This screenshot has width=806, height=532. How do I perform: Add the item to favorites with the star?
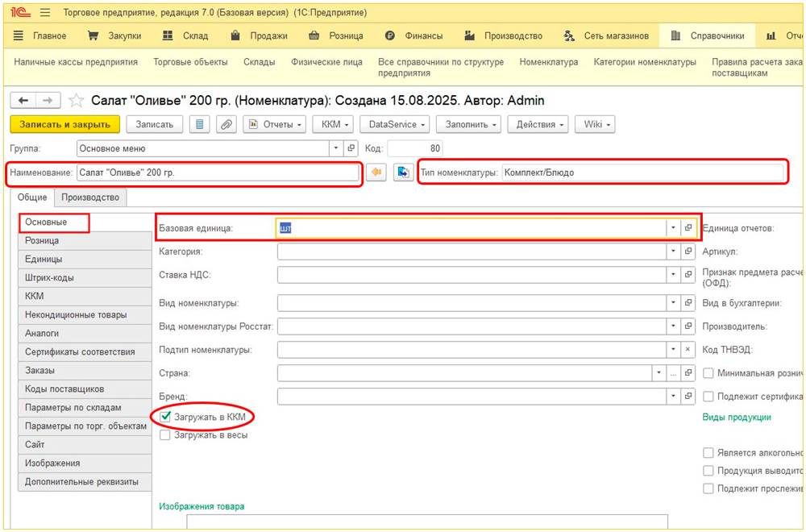pos(76,101)
